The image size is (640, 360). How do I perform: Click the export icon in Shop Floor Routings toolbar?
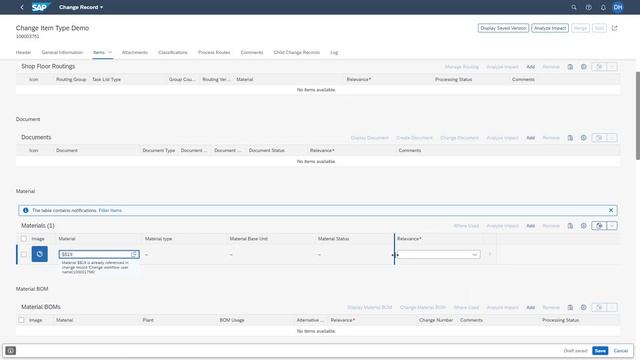[x=599, y=67]
